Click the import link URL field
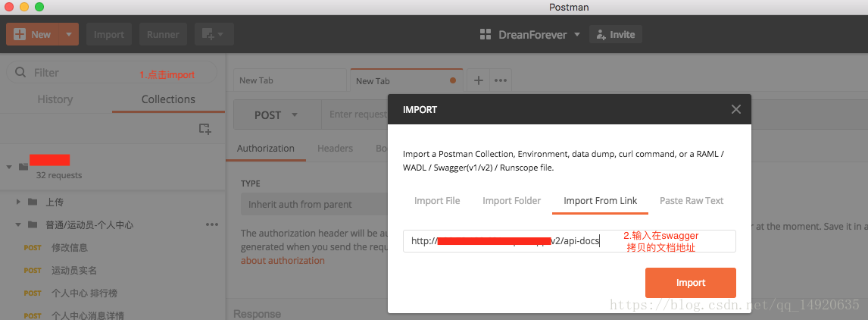This screenshot has width=868, height=320. coord(569,241)
